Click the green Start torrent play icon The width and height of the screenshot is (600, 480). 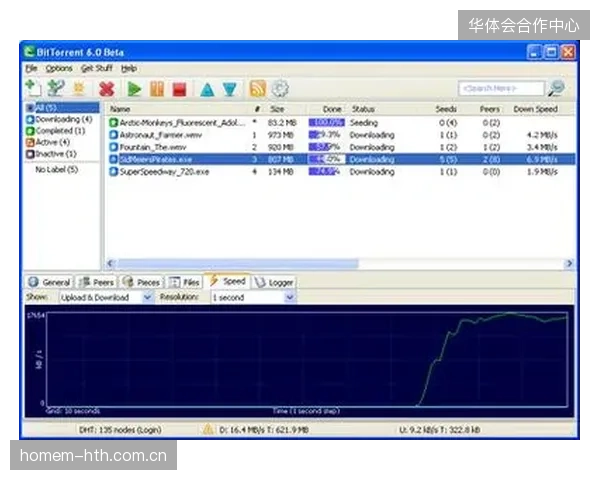coord(134,89)
